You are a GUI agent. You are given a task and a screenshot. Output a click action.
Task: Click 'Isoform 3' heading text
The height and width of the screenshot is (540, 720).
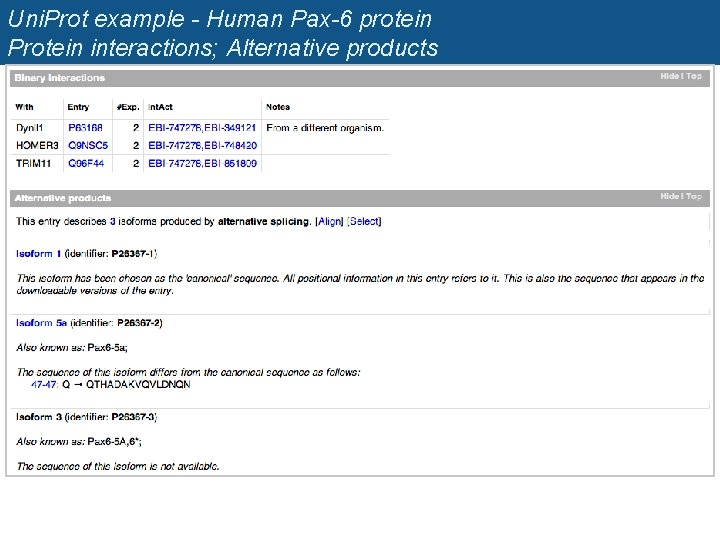[x=39, y=417]
